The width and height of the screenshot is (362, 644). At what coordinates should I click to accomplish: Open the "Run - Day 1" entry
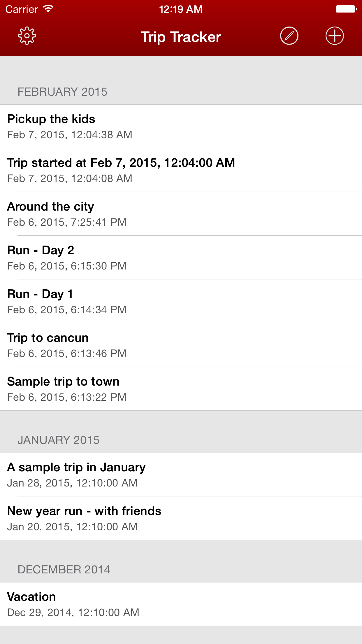click(181, 301)
